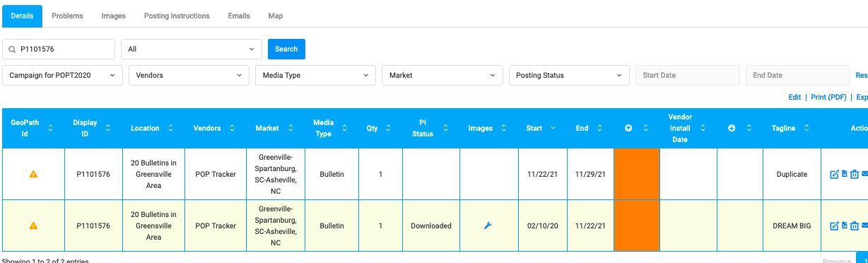Select the Details tab
This screenshot has height=263, width=868.
[23, 16]
